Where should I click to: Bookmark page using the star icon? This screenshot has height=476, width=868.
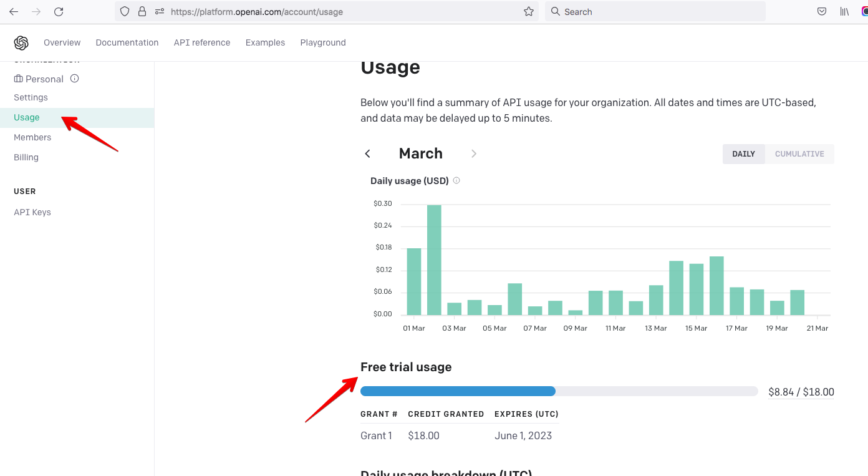click(x=529, y=12)
